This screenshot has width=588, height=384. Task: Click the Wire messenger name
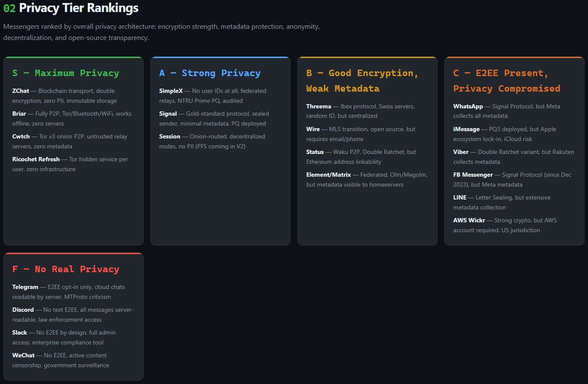click(313, 129)
